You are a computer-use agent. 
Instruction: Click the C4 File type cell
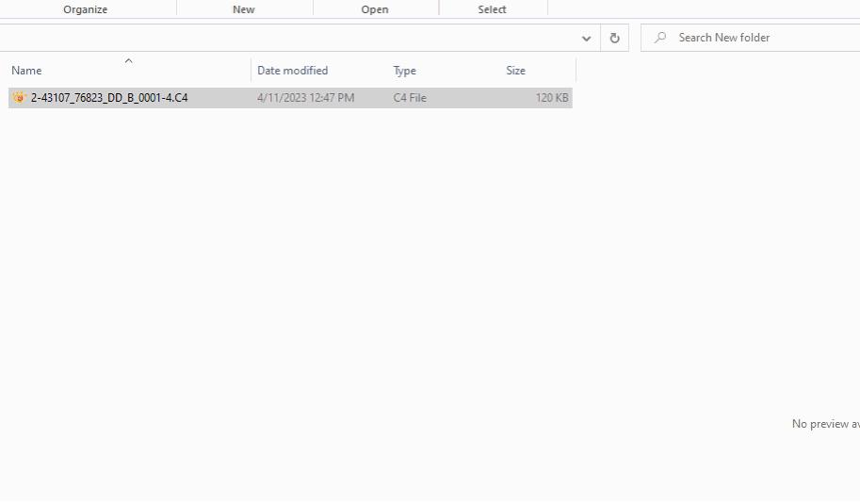click(x=410, y=98)
